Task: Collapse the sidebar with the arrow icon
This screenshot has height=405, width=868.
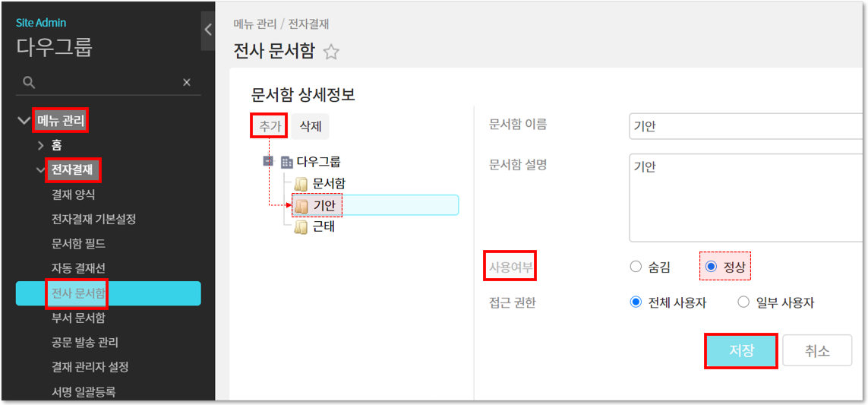Action: pos(208,30)
